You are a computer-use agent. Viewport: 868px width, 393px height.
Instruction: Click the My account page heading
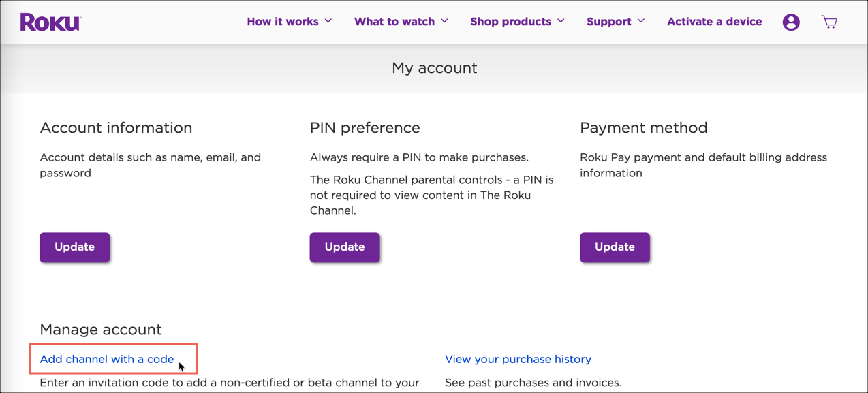(434, 68)
